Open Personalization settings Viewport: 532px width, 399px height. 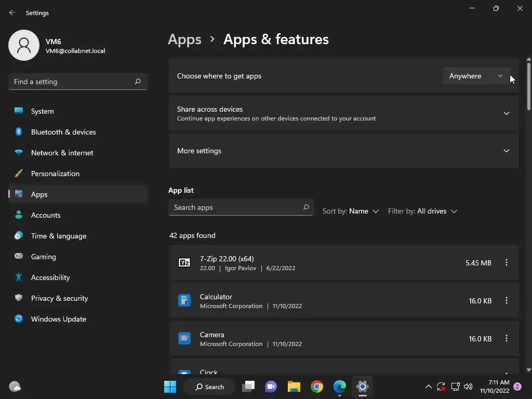(x=78, y=174)
